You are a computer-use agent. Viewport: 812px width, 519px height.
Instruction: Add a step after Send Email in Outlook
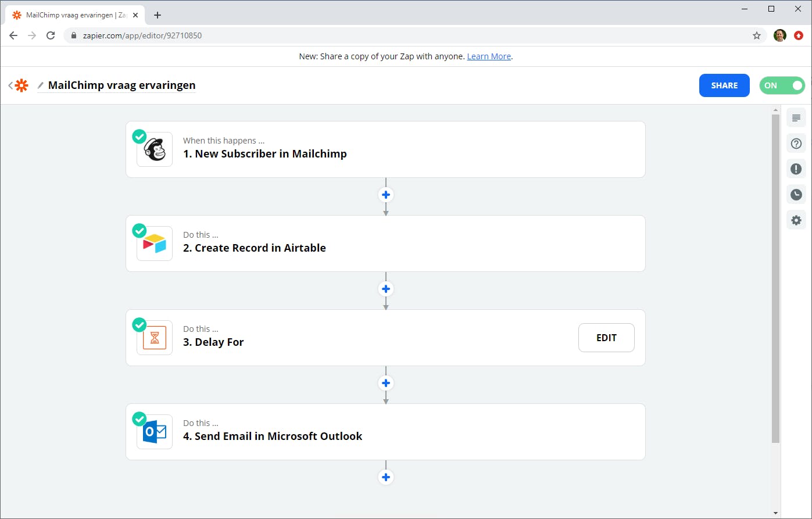386,477
